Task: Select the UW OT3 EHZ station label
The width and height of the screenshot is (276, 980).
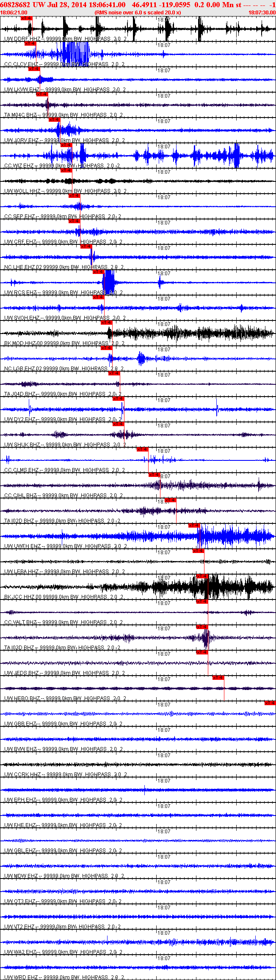Action: click(20, 901)
